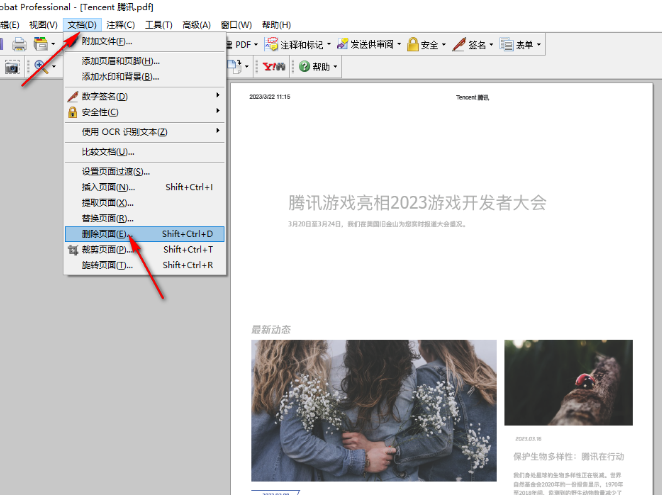Click the Secure padlock toolbar icon

412,45
